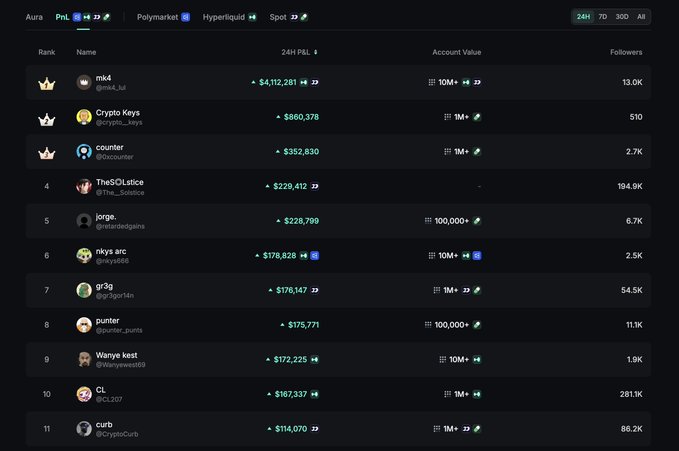Viewport: 679px width, 451px height.
Task: Click Hyperliquid icon next to mk4's $4,112,281
Action: click(304, 82)
